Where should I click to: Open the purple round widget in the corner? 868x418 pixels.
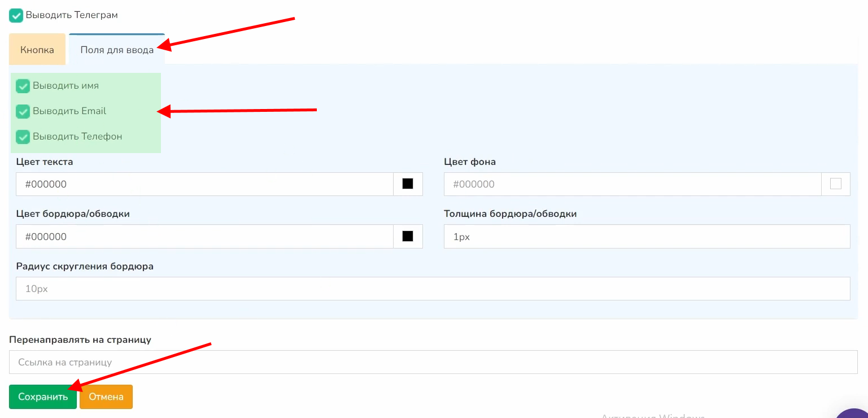pyautogui.click(x=854, y=413)
